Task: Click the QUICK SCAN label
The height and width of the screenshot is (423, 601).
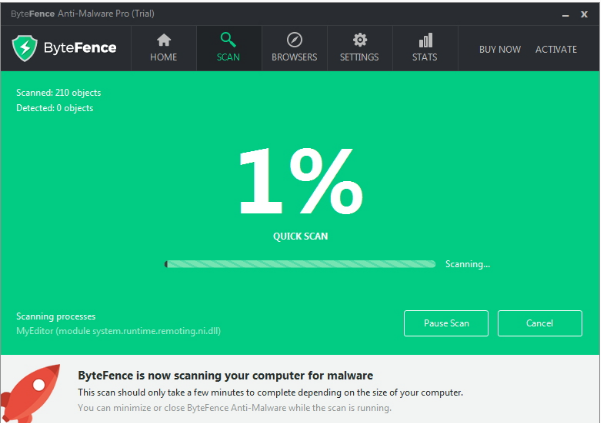Action: click(x=300, y=237)
